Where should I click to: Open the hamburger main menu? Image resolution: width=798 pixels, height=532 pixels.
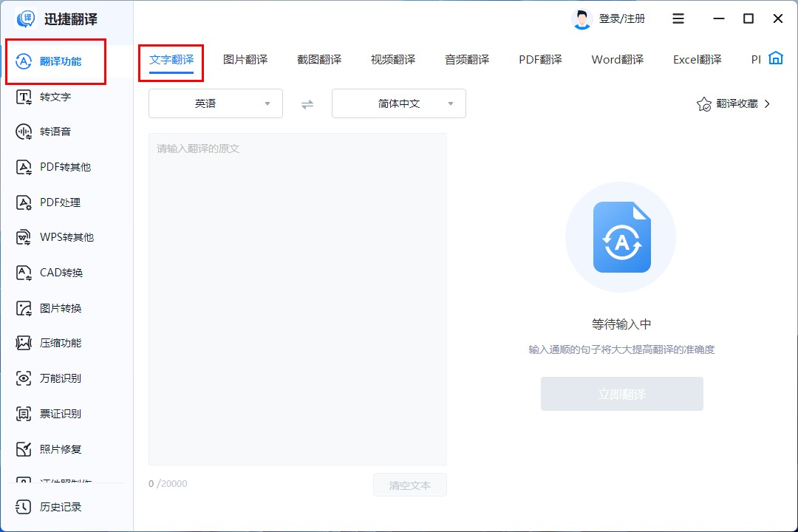678,19
